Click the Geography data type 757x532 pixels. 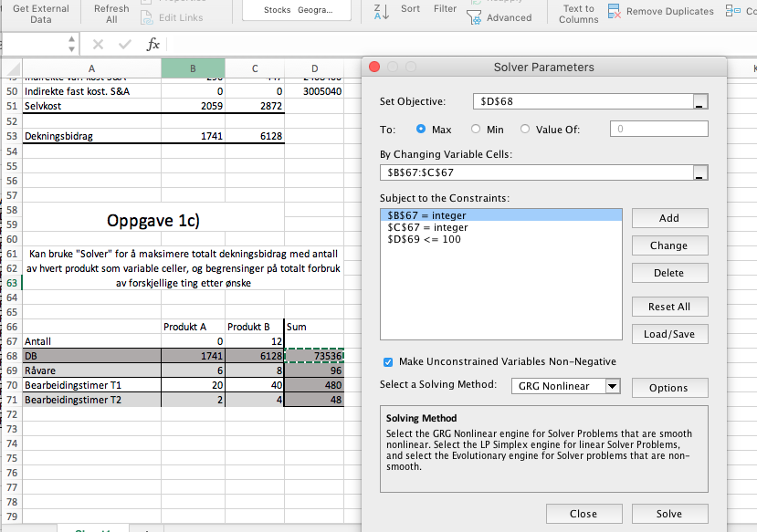315,10
